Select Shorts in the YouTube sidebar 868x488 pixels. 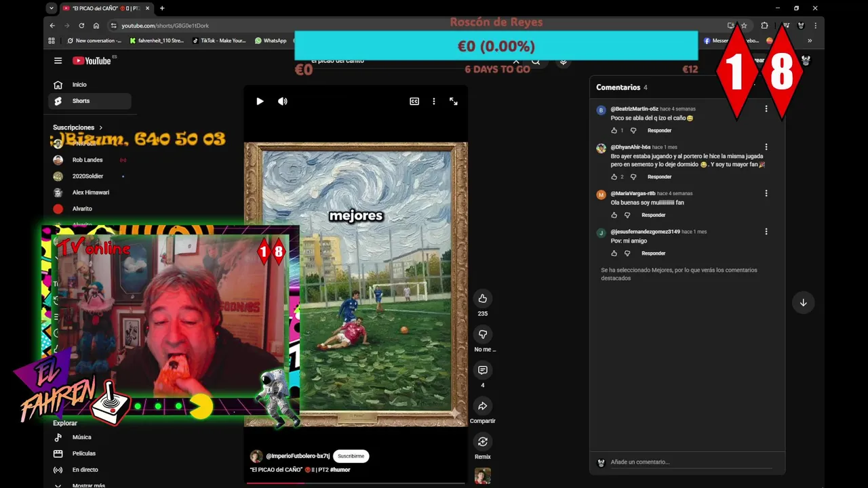[90, 101]
